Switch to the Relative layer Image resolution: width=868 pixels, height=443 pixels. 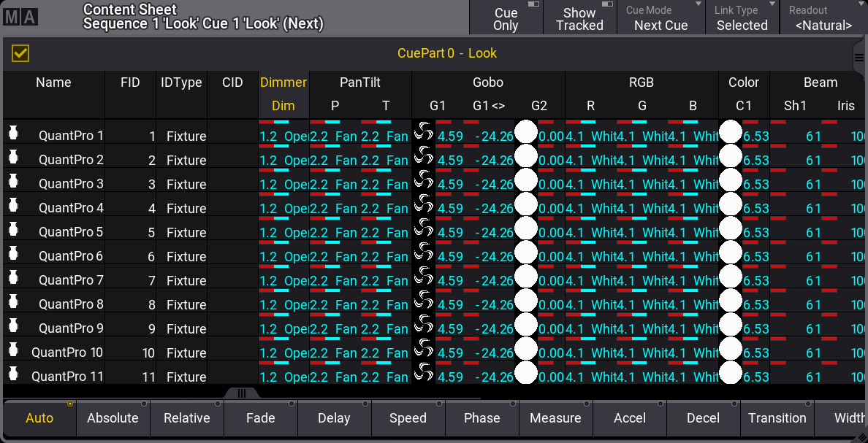point(186,418)
